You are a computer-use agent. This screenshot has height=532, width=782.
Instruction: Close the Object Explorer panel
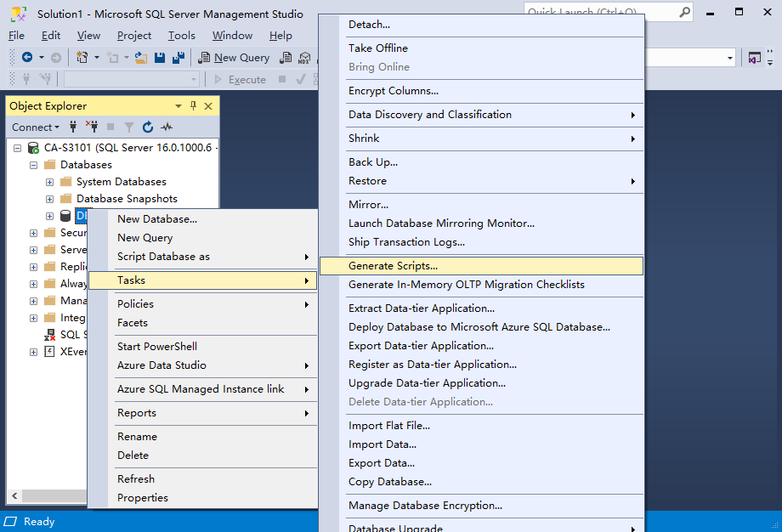208,106
